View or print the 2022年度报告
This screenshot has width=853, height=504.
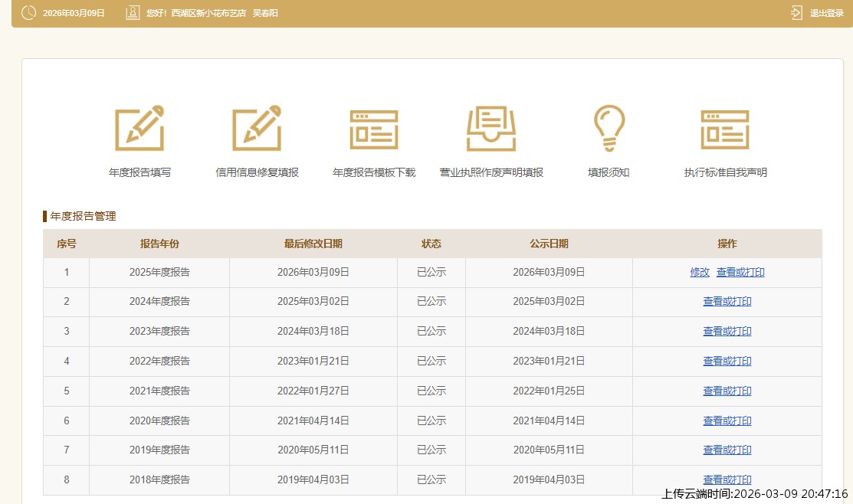tap(727, 362)
